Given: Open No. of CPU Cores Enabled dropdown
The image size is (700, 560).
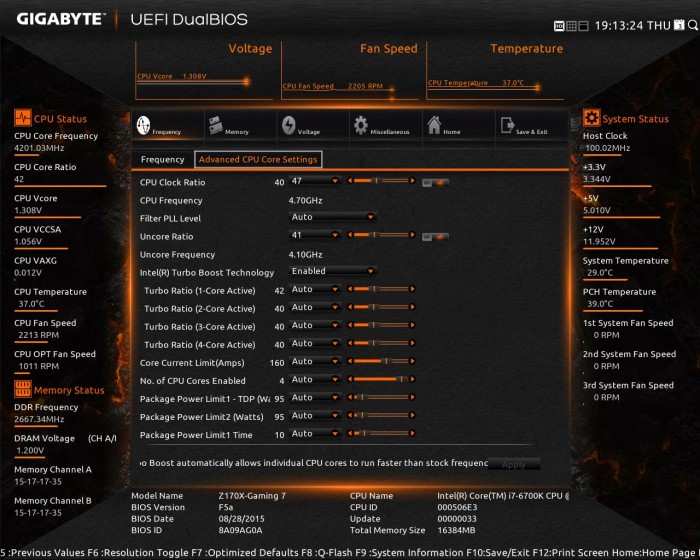Looking at the screenshot, I should click(315, 379).
